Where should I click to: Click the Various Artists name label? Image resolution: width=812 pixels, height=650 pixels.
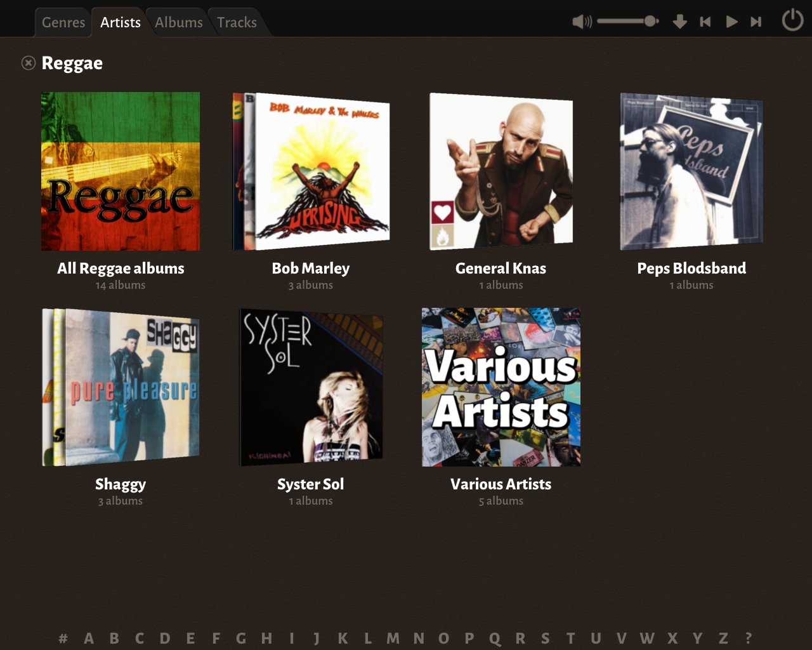click(x=501, y=484)
